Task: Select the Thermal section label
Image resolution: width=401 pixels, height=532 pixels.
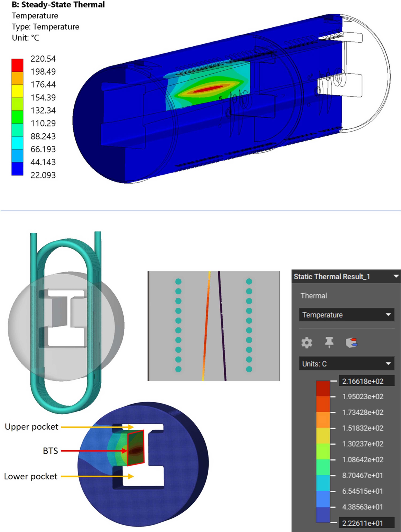Action: pyautogui.click(x=314, y=296)
